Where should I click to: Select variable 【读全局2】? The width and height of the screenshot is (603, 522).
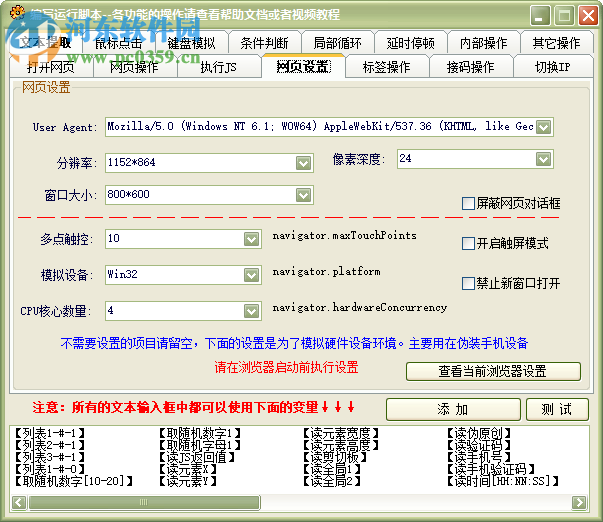[x=332, y=481]
